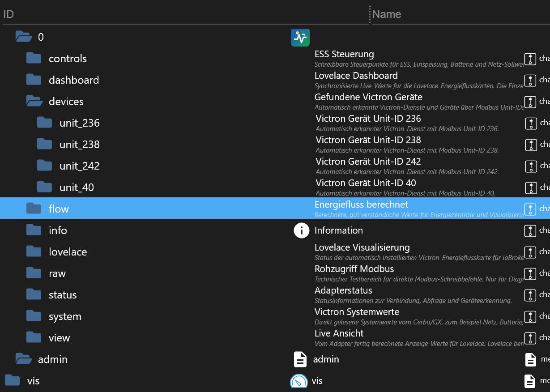Collapse the admin open folder icon
Image resolution: width=550 pixels, height=392 pixels.
(23, 359)
